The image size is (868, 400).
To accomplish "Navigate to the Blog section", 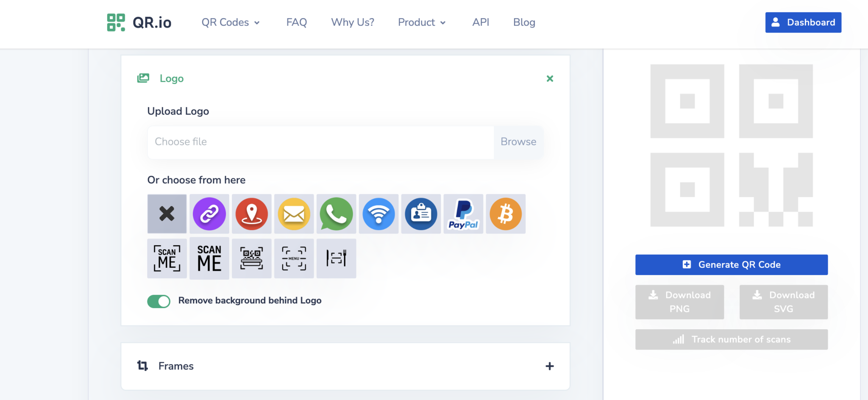I will click(524, 22).
